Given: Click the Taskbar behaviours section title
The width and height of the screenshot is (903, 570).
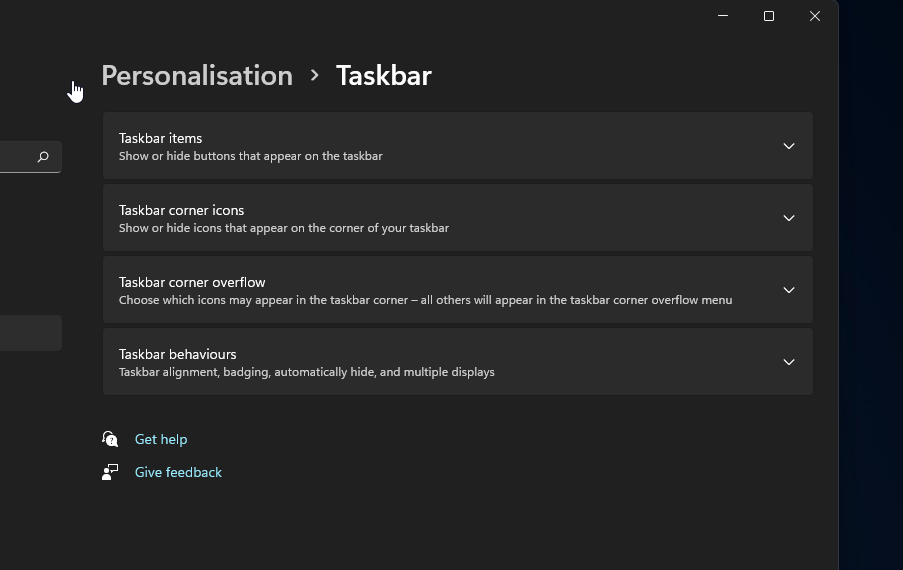Looking at the screenshot, I should (x=178, y=354).
